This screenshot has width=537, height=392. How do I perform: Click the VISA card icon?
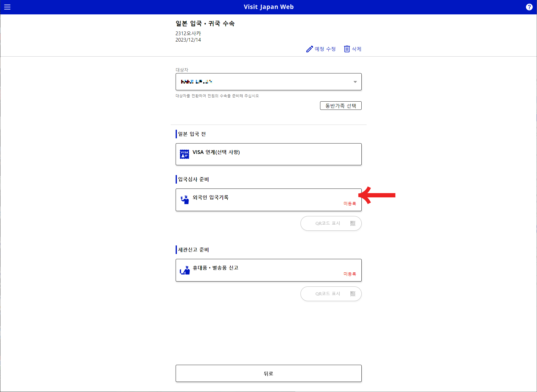pos(185,154)
